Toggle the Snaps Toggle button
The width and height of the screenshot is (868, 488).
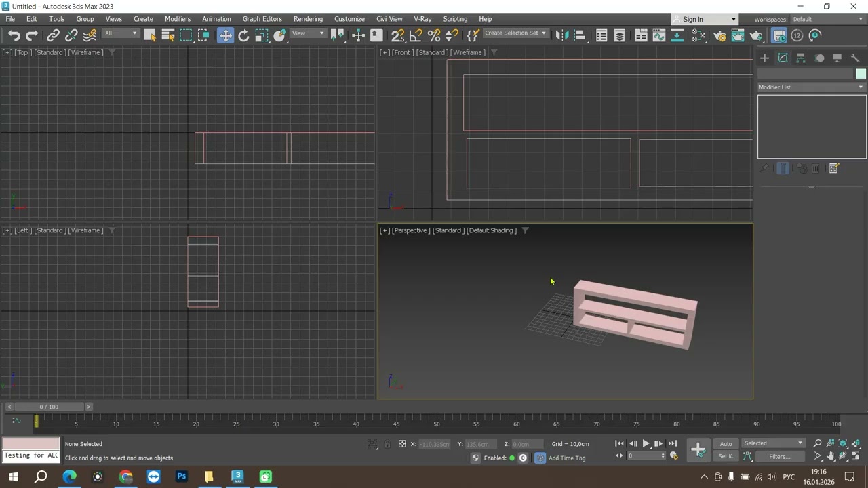(x=398, y=35)
